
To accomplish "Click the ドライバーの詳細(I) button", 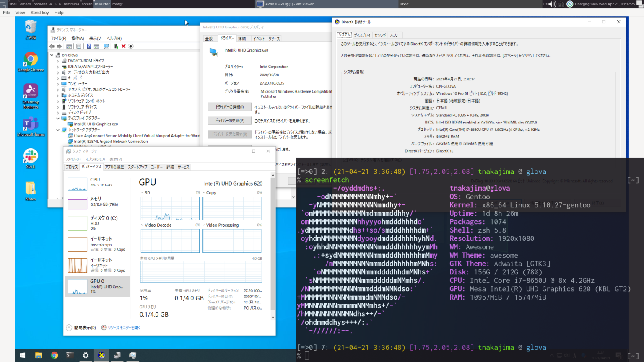I will 229,107.
